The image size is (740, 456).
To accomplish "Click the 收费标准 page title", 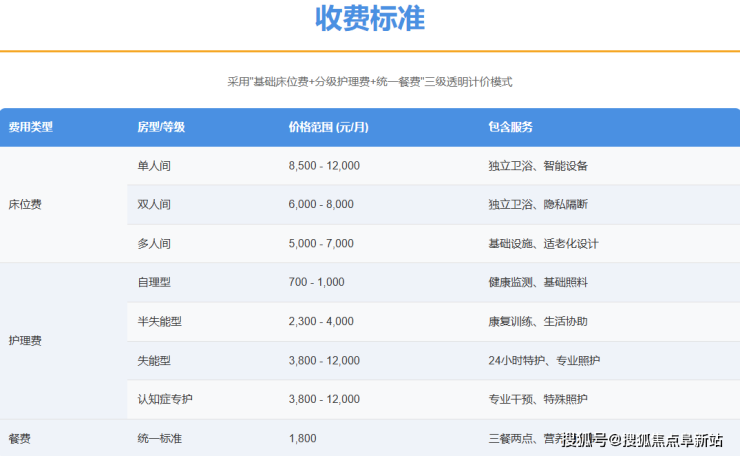I will click(369, 19).
